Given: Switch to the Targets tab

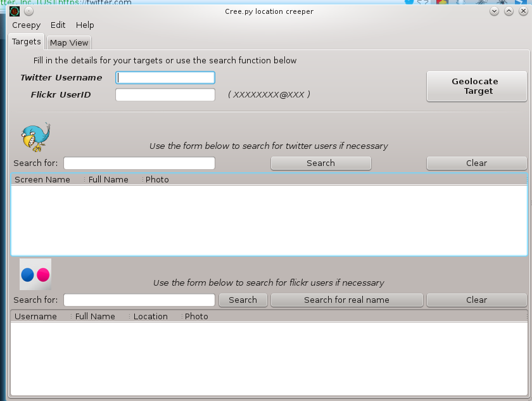Looking at the screenshot, I should click(26, 42).
